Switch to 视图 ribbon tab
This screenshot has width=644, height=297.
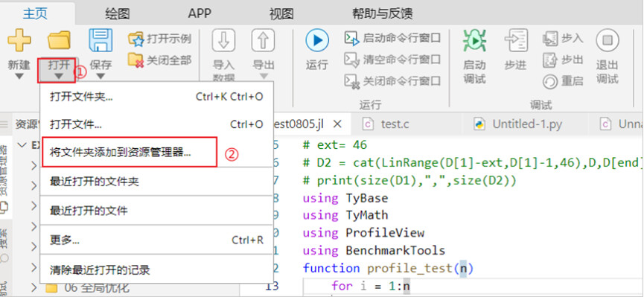tap(281, 13)
